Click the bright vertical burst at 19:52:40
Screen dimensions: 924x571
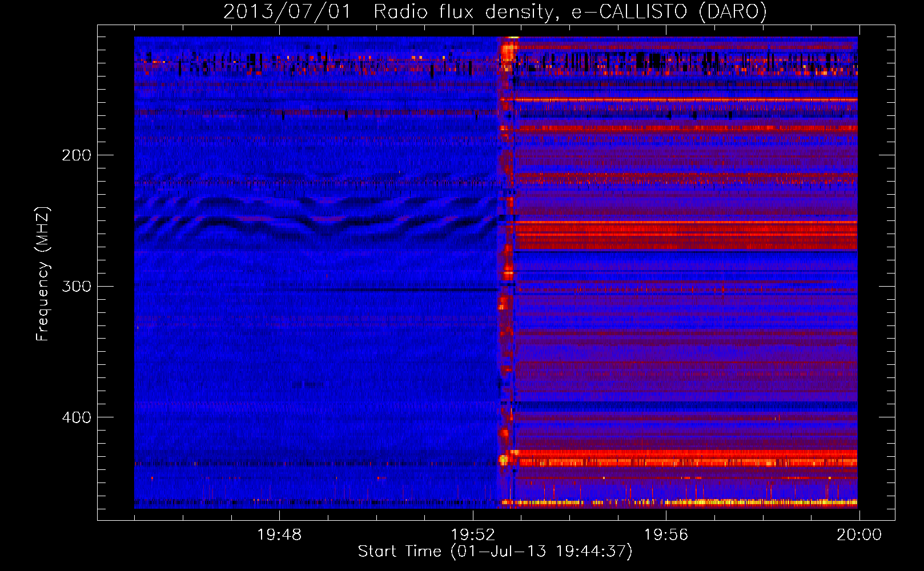[506, 272]
